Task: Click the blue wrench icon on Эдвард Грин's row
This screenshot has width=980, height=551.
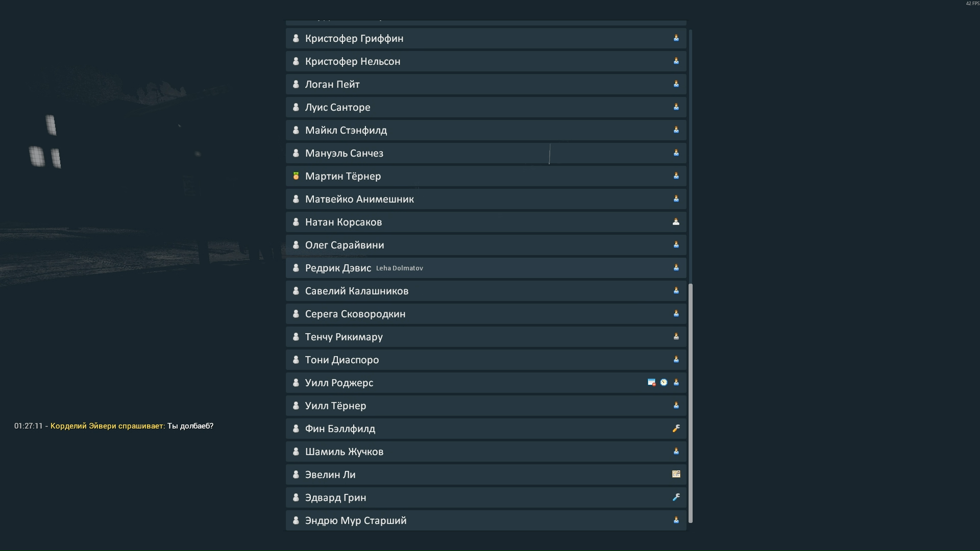Action: tap(676, 497)
